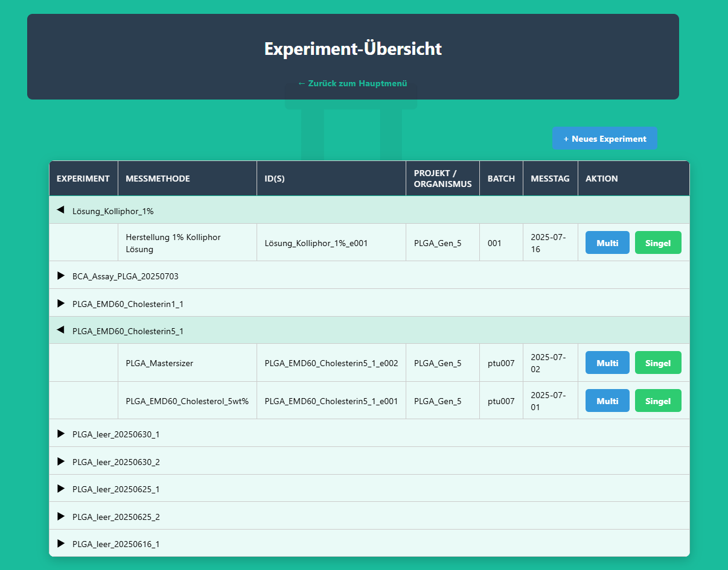The height and width of the screenshot is (570, 728).
Task: Collapse the Lösung_Kolliphor_1% group triangle
Action: [x=59, y=210]
